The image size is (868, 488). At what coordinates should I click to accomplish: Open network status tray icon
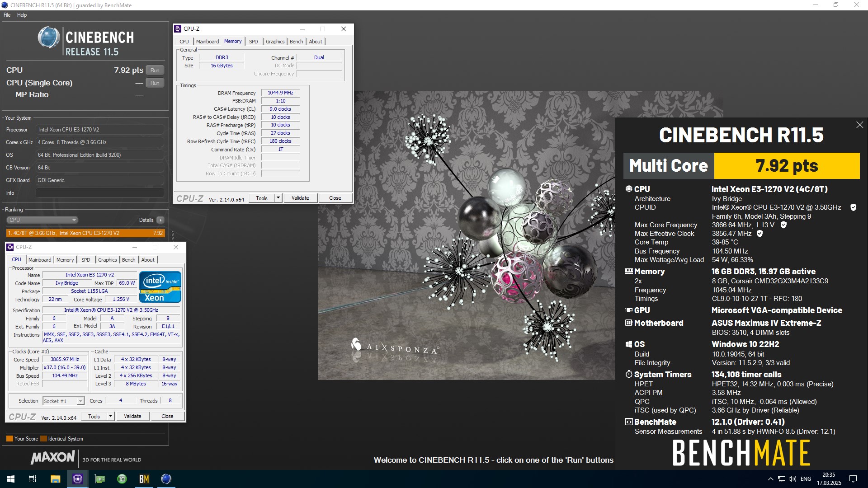782,479
